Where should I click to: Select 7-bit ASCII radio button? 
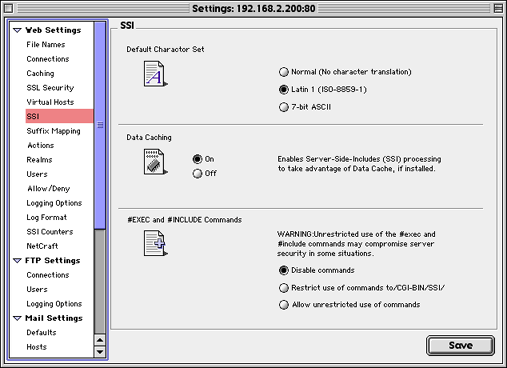tap(284, 107)
